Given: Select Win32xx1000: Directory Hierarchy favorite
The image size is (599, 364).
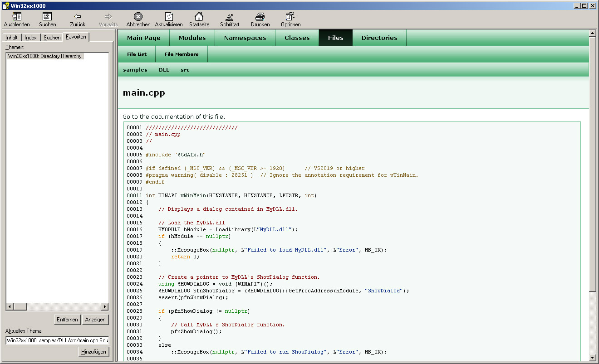Looking at the screenshot, I should click(45, 56).
